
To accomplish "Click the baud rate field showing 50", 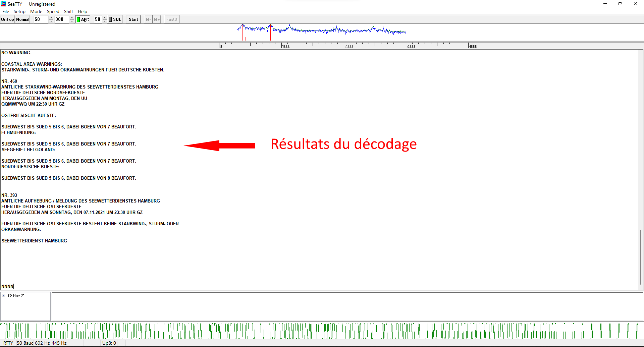I will point(40,19).
